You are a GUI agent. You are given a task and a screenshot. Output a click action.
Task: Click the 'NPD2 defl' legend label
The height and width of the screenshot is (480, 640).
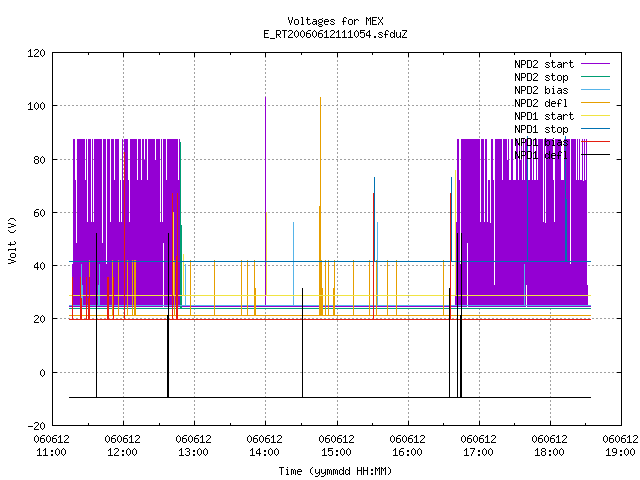541,103
